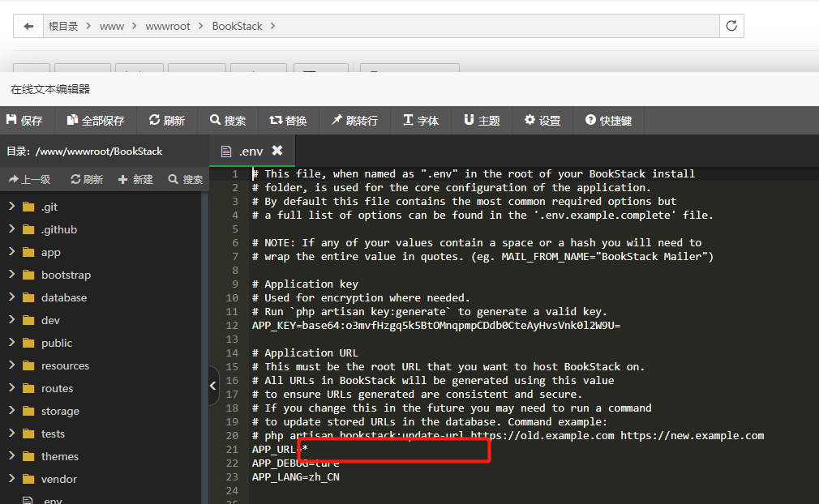
Task: Click www in the breadcrumb path
Action: coord(112,26)
